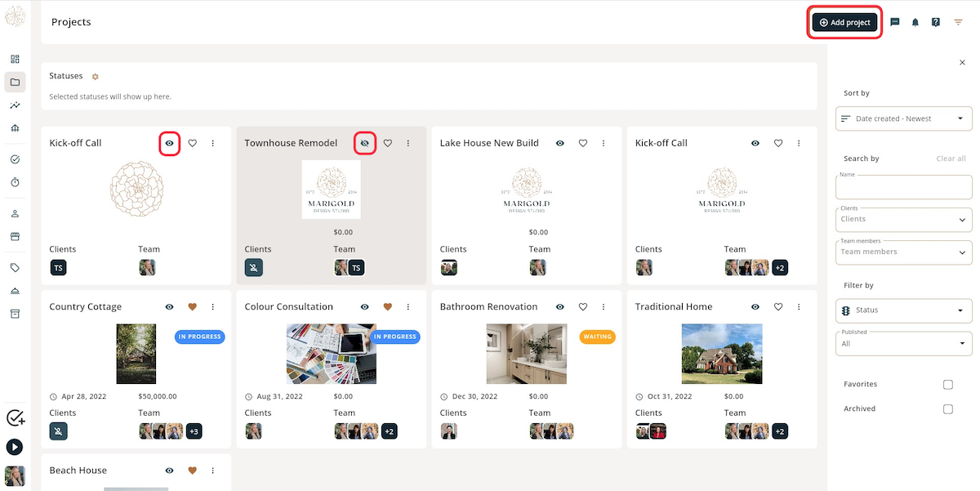Expand the +2 team badge on Traditional Home
The width and height of the screenshot is (980, 491).
pyautogui.click(x=780, y=431)
